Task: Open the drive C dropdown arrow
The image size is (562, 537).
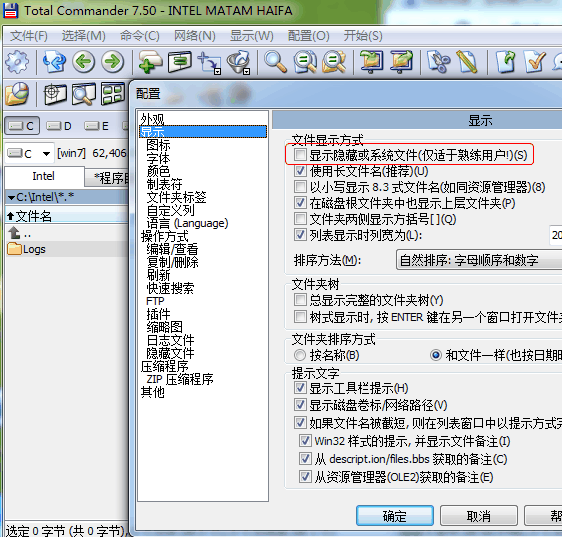Action: pyautogui.click(x=46, y=154)
